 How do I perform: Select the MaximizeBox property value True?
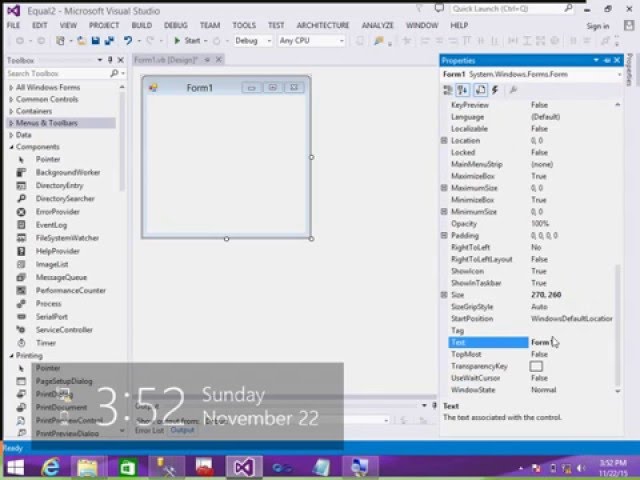tap(539, 176)
